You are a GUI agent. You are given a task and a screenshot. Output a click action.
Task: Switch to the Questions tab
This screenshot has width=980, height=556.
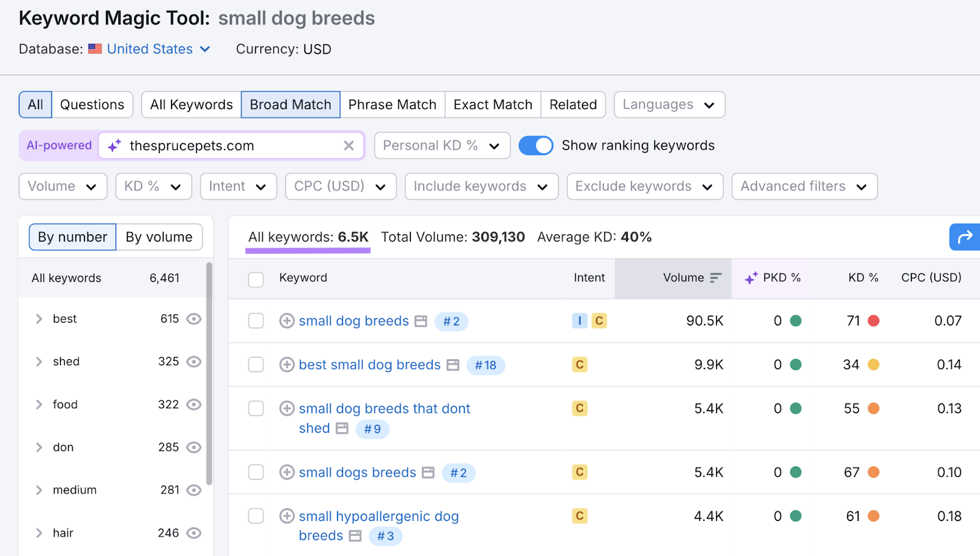coord(92,104)
